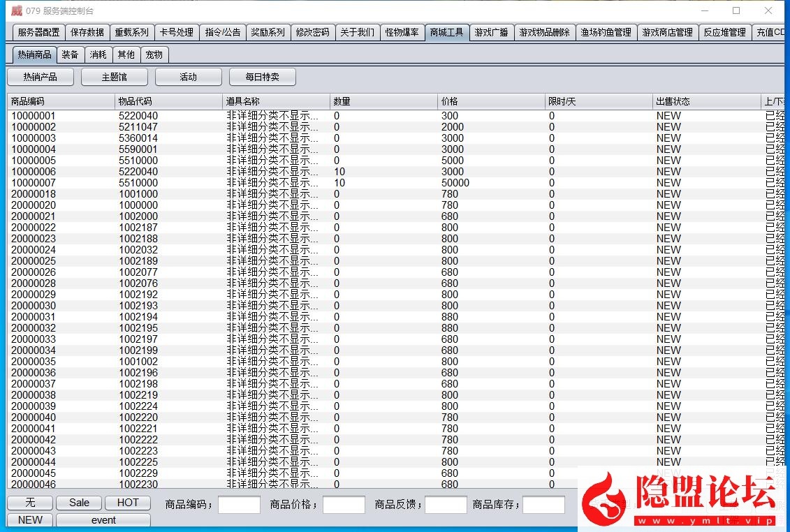The height and width of the screenshot is (532, 790).
Task: Open the 装备 sub-tab
Action: (70, 54)
